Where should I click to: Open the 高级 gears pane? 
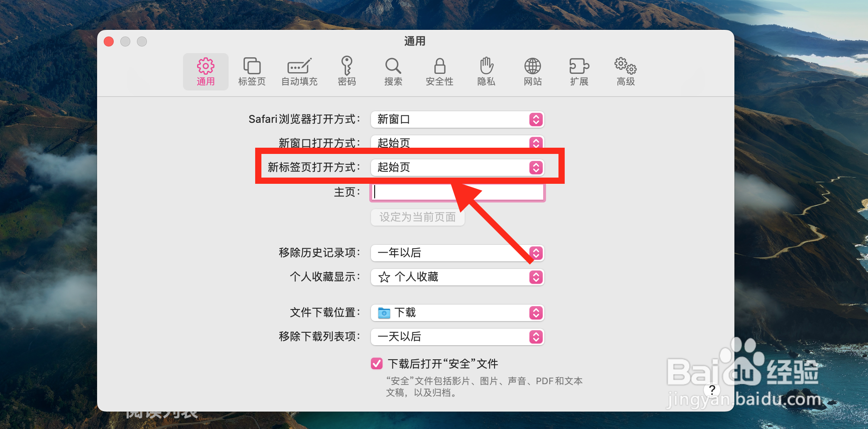pyautogui.click(x=626, y=72)
